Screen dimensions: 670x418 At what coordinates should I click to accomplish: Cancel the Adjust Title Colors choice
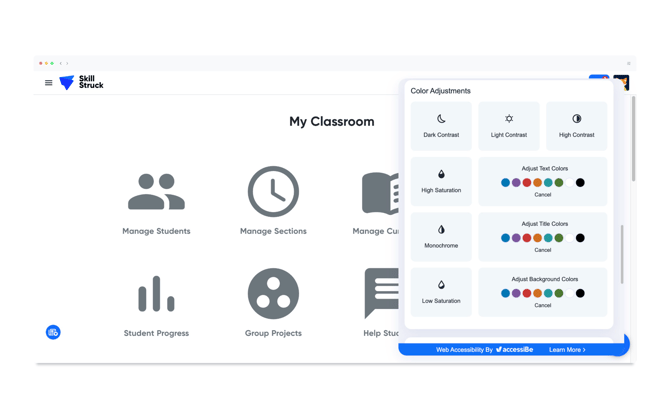[543, 250]
